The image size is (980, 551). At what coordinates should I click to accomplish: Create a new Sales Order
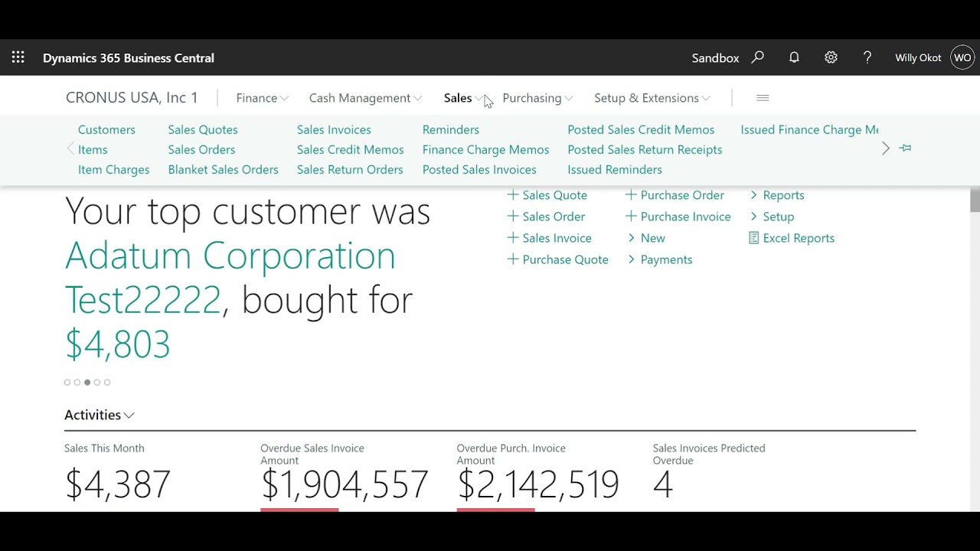tap(546, 217)
